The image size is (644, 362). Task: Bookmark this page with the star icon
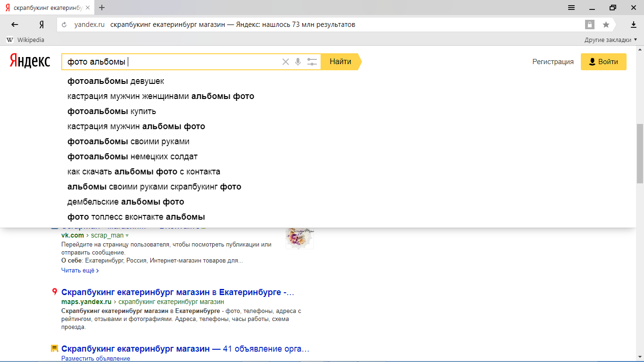click(606, 25)
